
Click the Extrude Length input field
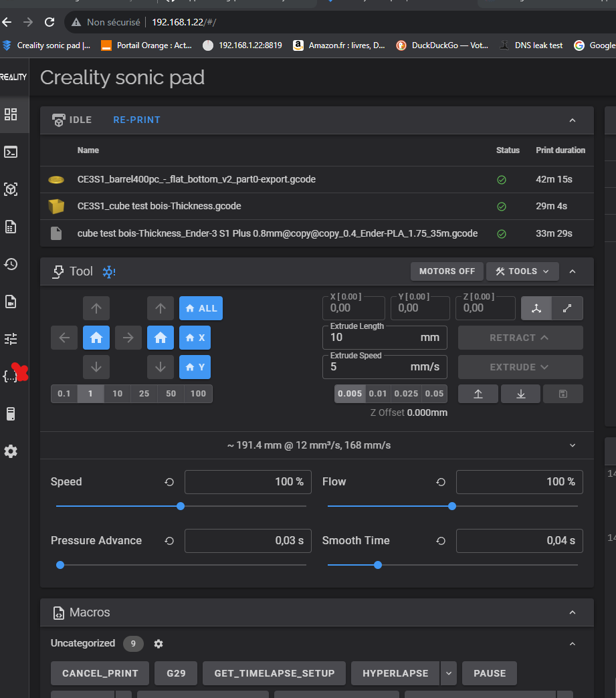click(385, 338)
